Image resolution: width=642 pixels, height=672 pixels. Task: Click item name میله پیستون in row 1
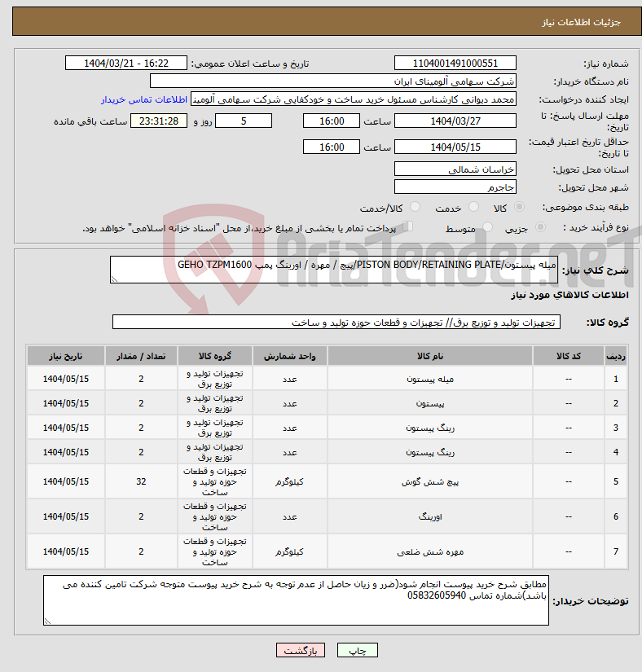click(430, 380)
